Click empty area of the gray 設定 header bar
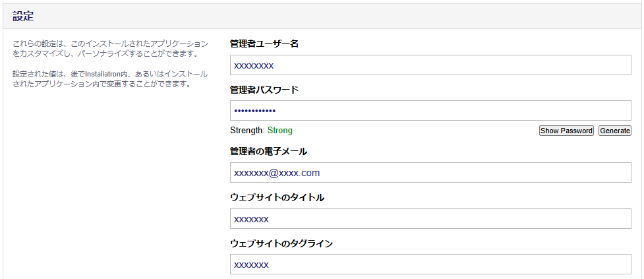The image size is (644, 279). tap(328, 16)
